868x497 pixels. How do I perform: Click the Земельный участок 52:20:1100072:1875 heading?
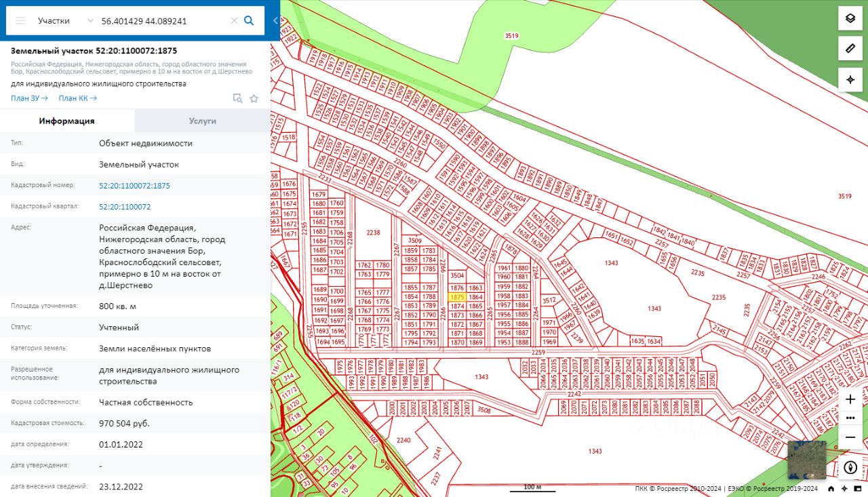[x=94, y=51]
